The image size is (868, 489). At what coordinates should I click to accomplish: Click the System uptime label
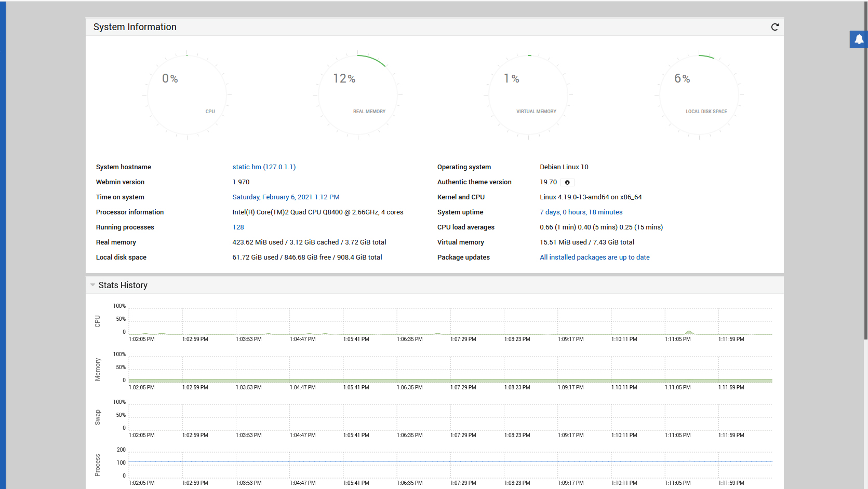[460, 212]
